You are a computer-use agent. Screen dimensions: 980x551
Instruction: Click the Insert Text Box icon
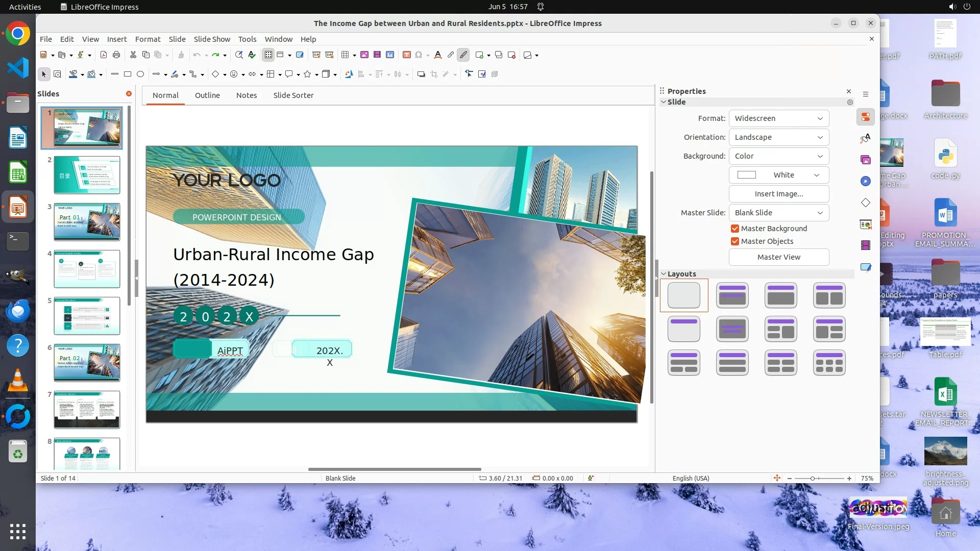tap(407, 55)
